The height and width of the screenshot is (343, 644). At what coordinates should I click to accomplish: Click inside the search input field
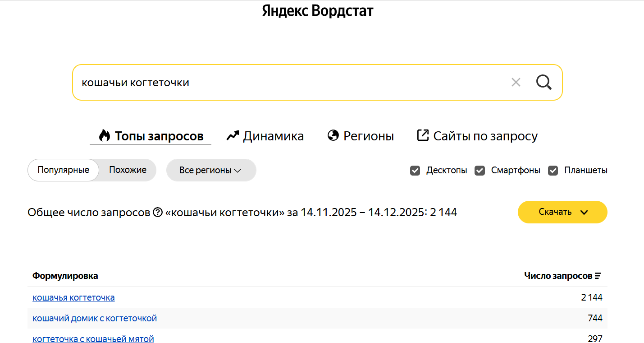click(270, 82)
